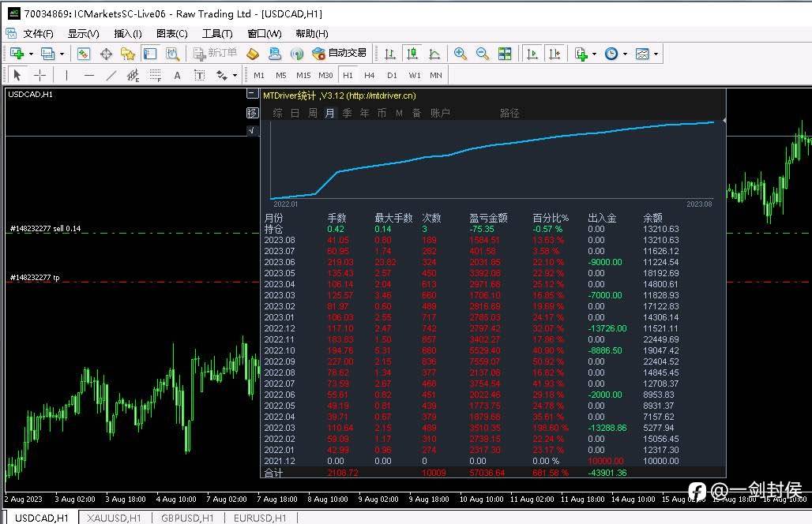This screenshot has width=812, height=524.
Task: Click the Zoom In magnifier icon
Action: (x=461, y=54)
